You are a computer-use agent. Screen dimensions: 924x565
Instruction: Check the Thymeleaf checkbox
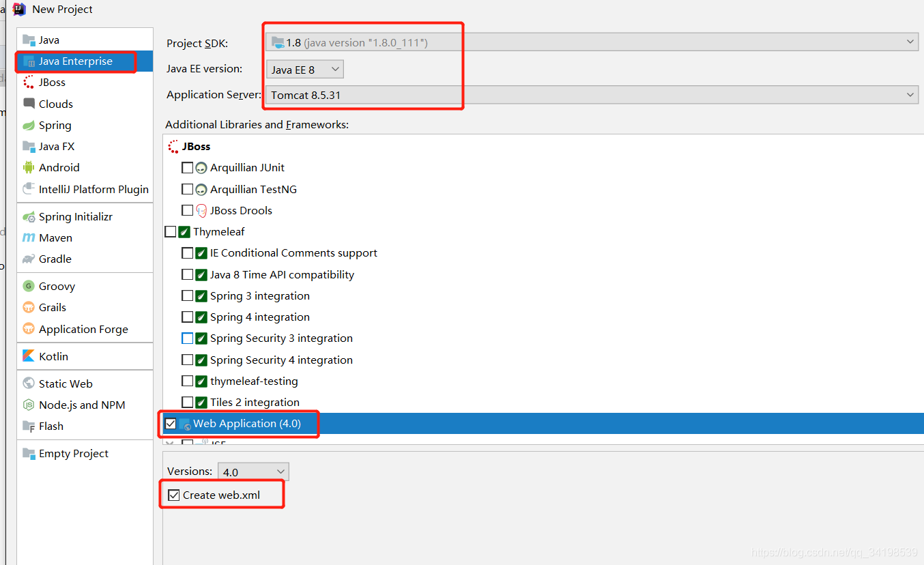coord(171,232)
